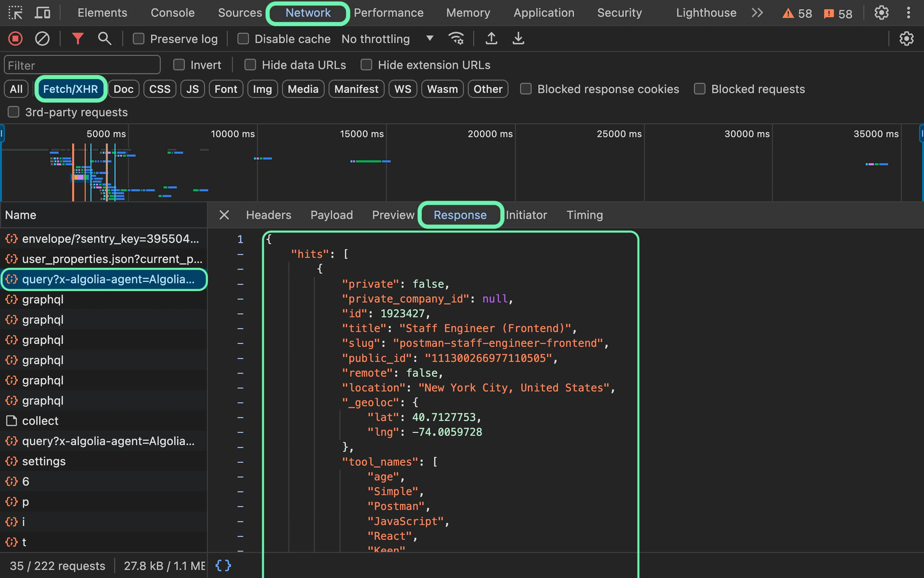Toggle Preserve log checkbox
The image size is (924, 578).
point(138,39)
